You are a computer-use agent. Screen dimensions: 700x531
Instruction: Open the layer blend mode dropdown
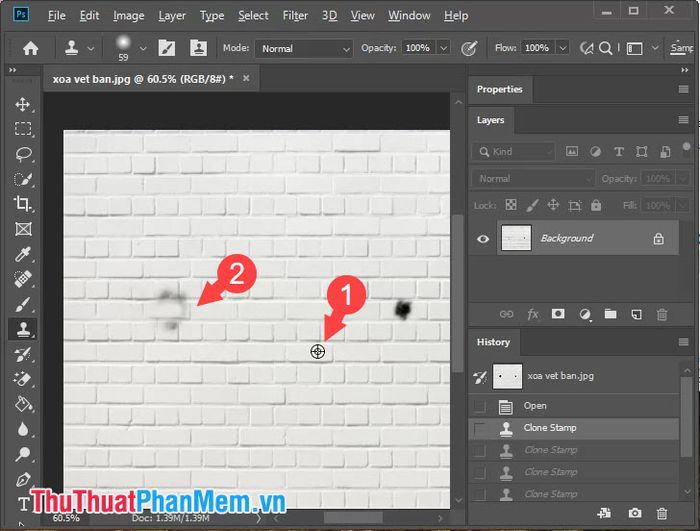click(x=533, y=179)
